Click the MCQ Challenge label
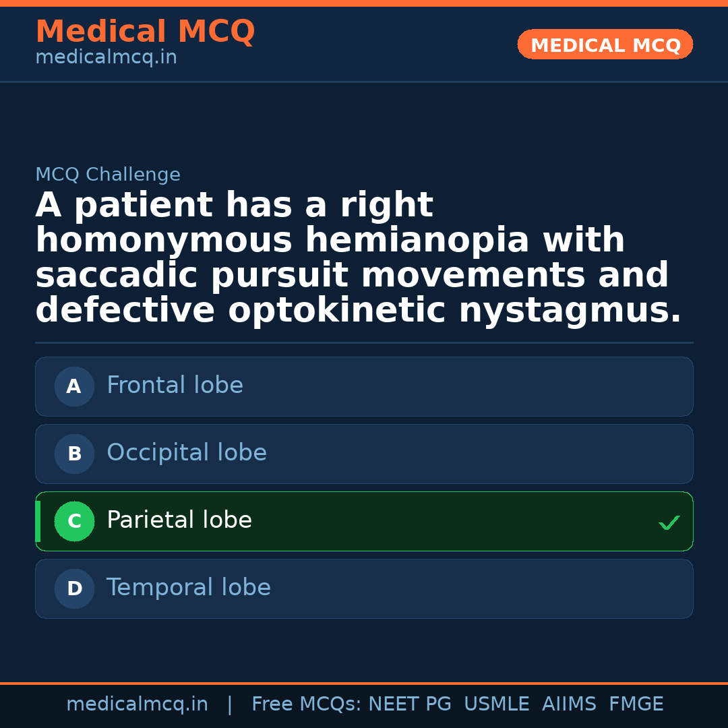Screen dimensions: 728x728 click(x=108, y=175)
